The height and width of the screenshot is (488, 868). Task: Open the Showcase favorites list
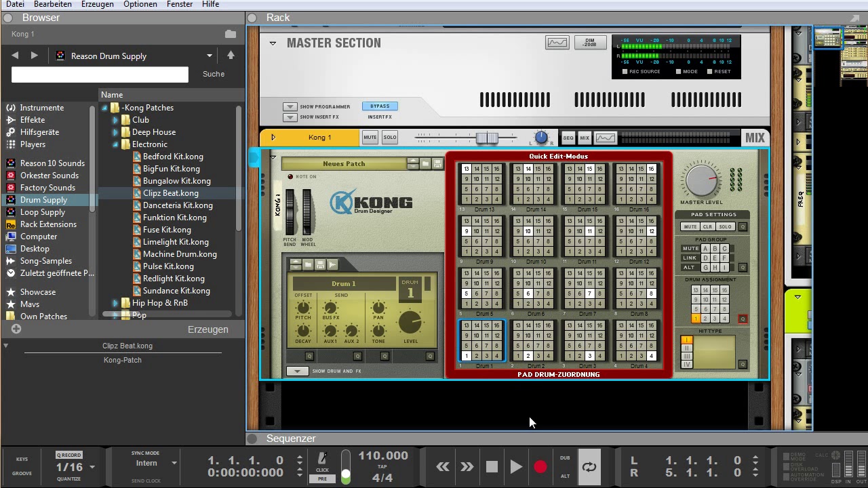38,292
